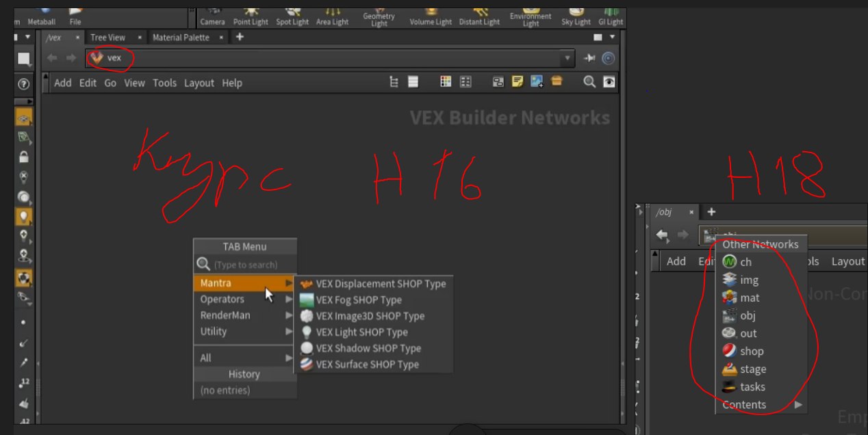Open the Tools menu in VEX network
This screenshot has height=435, width=868.
(x=164, y=83)
